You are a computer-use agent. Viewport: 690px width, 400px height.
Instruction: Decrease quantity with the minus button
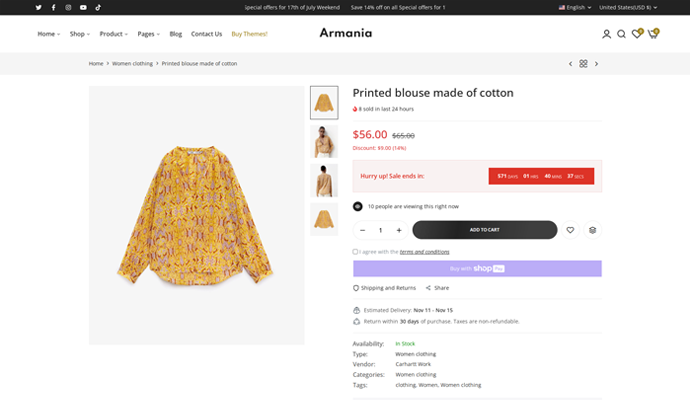363,230
